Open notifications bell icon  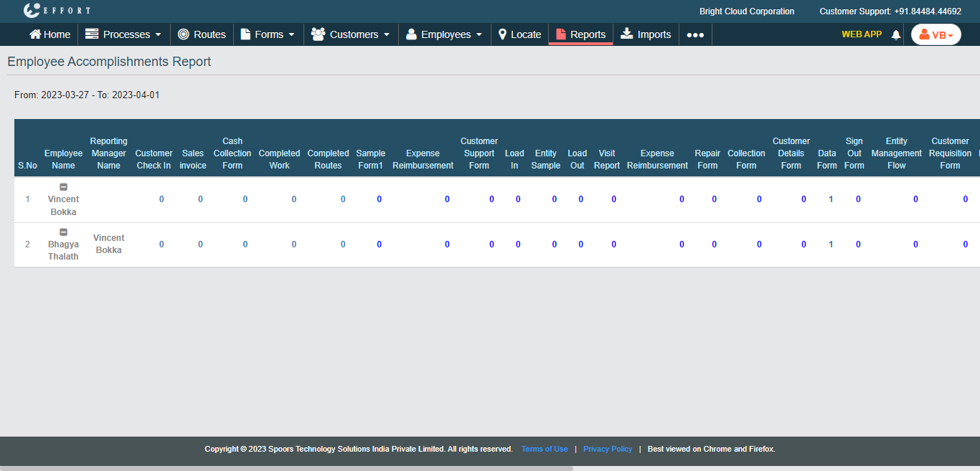(895, 34)
